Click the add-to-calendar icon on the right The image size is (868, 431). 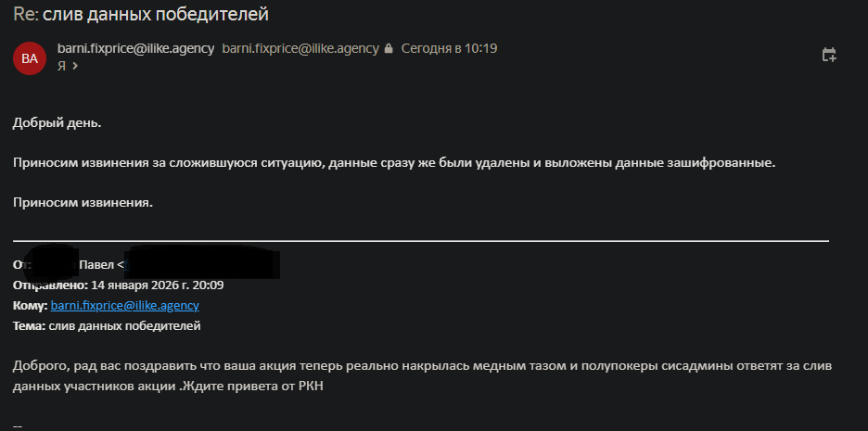(x=829, y=56)
